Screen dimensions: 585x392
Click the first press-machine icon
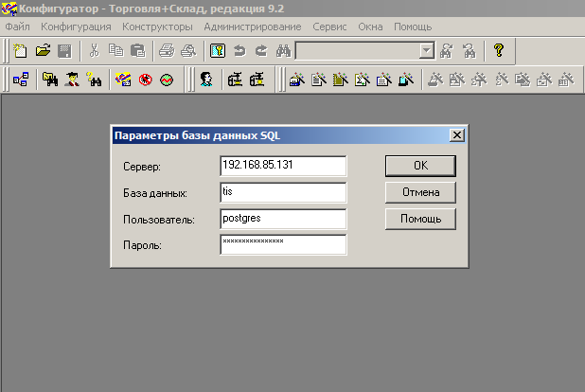click(x=235, y=80)
